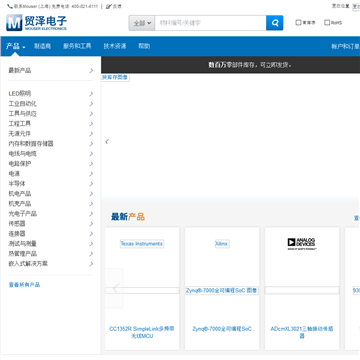Click the phone icon beside contact Mouser text
The image size is (360, 360).
(x=9, y=6)
